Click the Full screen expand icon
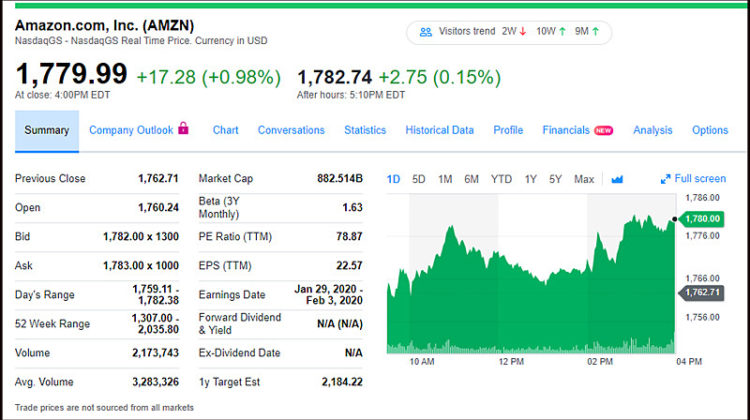Screen dimensions: 750x420 pyautogui.click(x=665, y=179)
